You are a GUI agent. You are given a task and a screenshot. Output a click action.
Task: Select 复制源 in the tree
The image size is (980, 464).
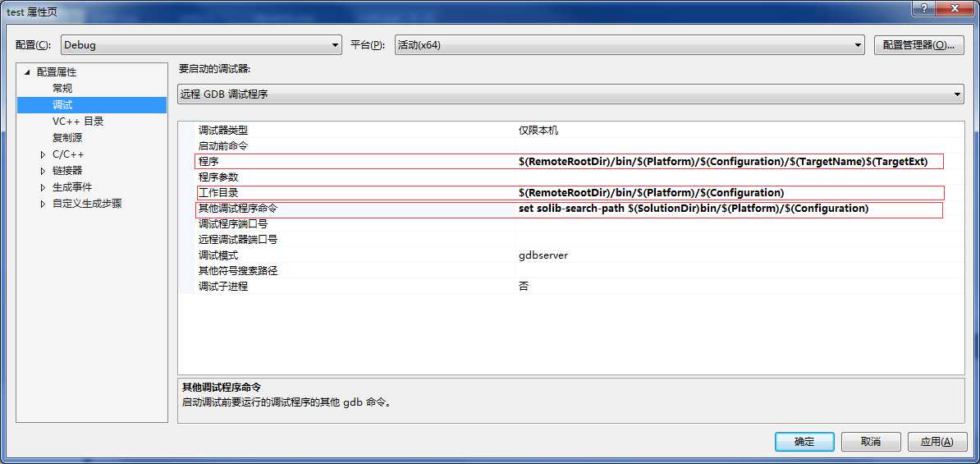pyautogui.click(x=67, y=138)
